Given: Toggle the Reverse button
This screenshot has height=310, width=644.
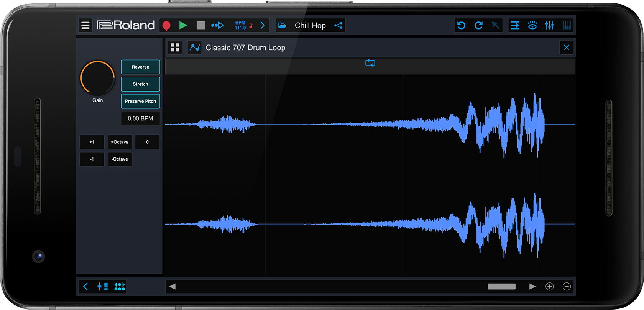Looking at the screenshot, I should 140,67.
